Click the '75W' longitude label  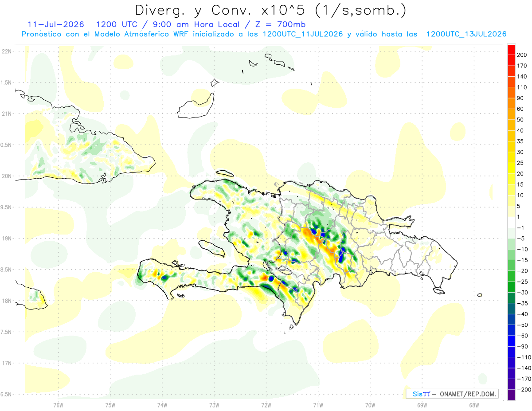pyautogui.click(x=110, y=404)
